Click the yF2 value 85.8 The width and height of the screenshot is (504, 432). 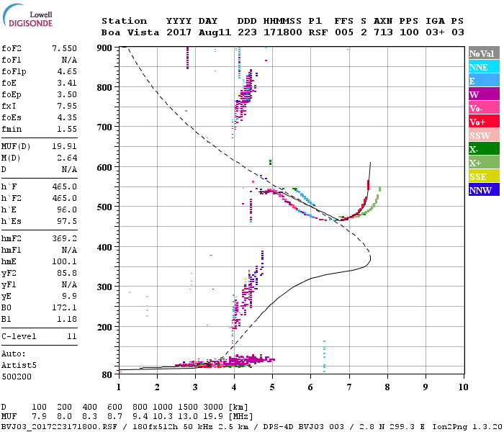[x=67, y=273]
